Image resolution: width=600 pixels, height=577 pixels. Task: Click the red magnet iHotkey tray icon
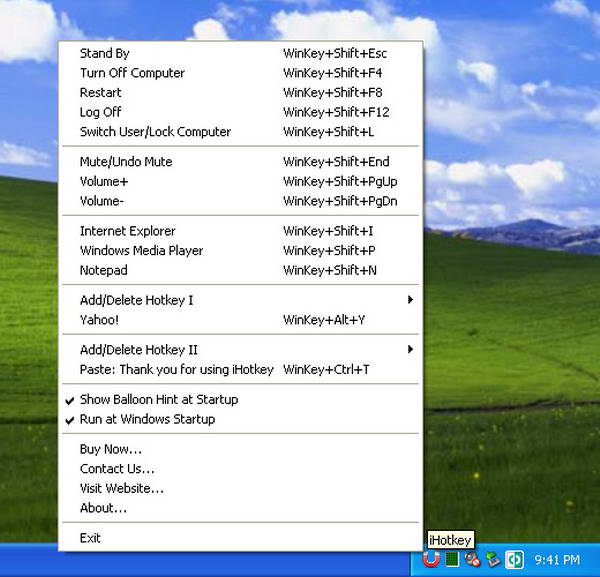tap(431, 559)
